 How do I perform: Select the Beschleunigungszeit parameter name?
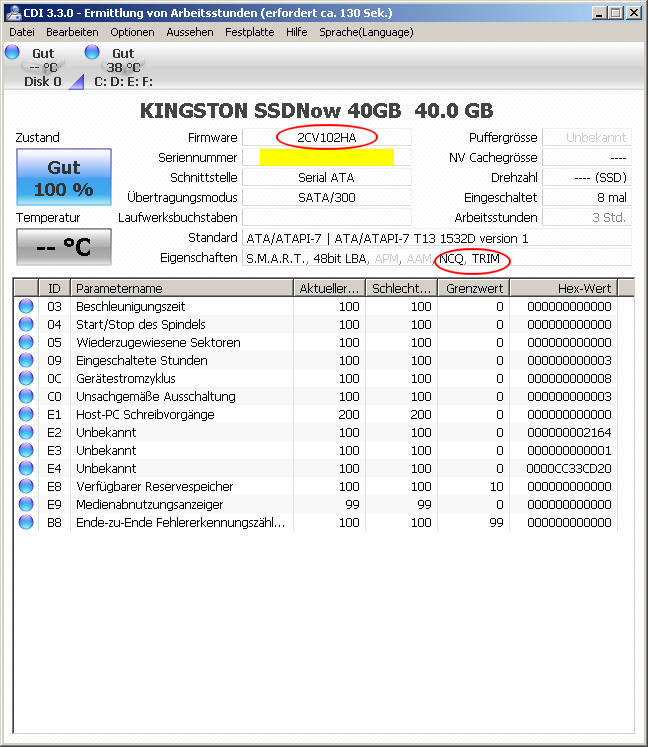point(131,306)
